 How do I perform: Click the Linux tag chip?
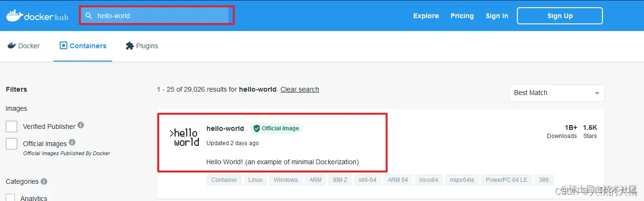pyautogui.click(x=255, y=180)
